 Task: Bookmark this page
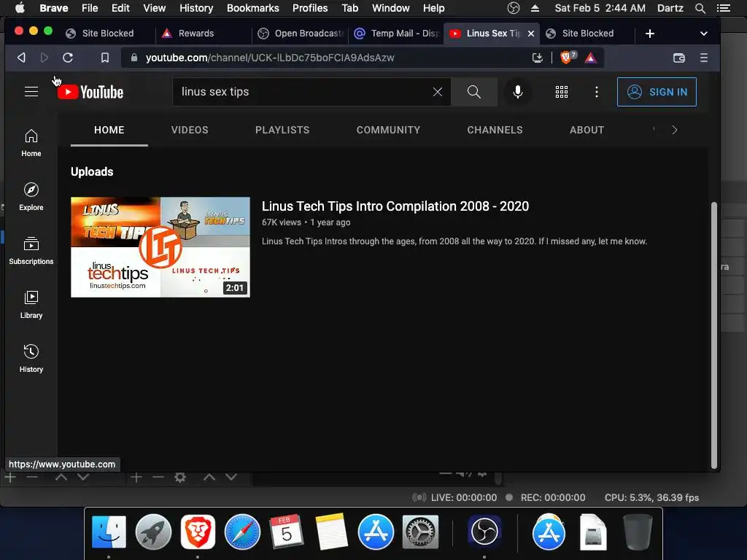click(x=105, y=58)
